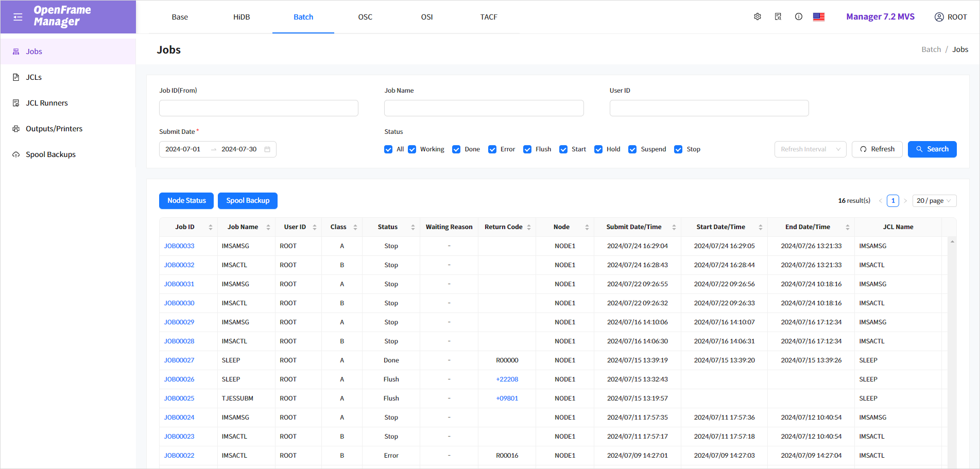Open JCLs in the sidebar
Screen dimensions: 980x469
pyautogui.click(x=68, y=77)
